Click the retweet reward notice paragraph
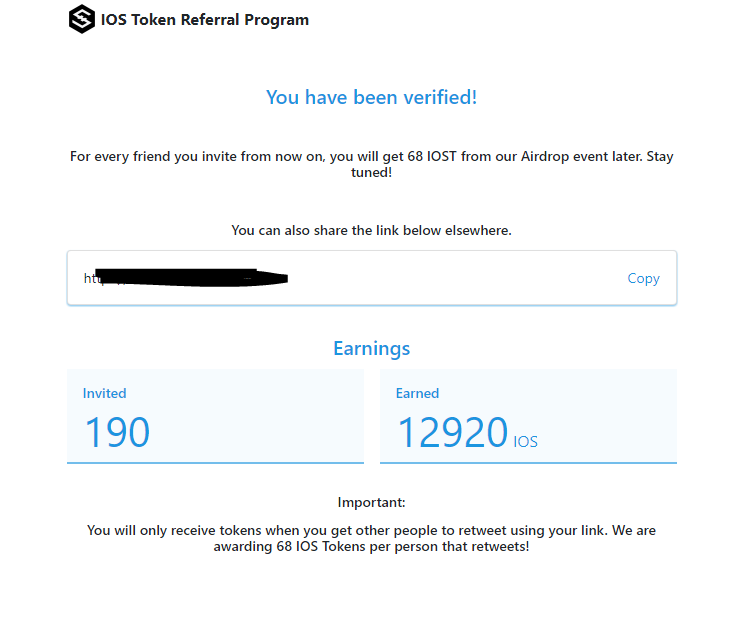 tap(371, 538)
